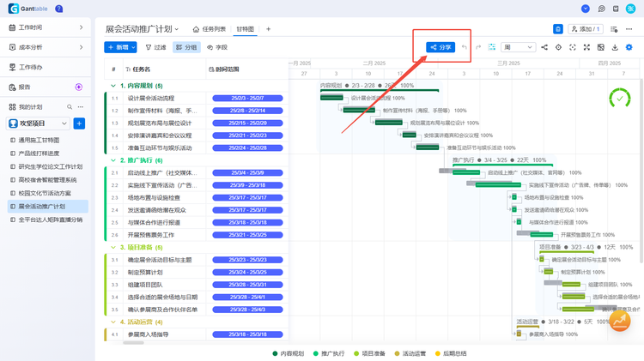
Task: Add a new view with plus tab
Action: coord(268,29)
